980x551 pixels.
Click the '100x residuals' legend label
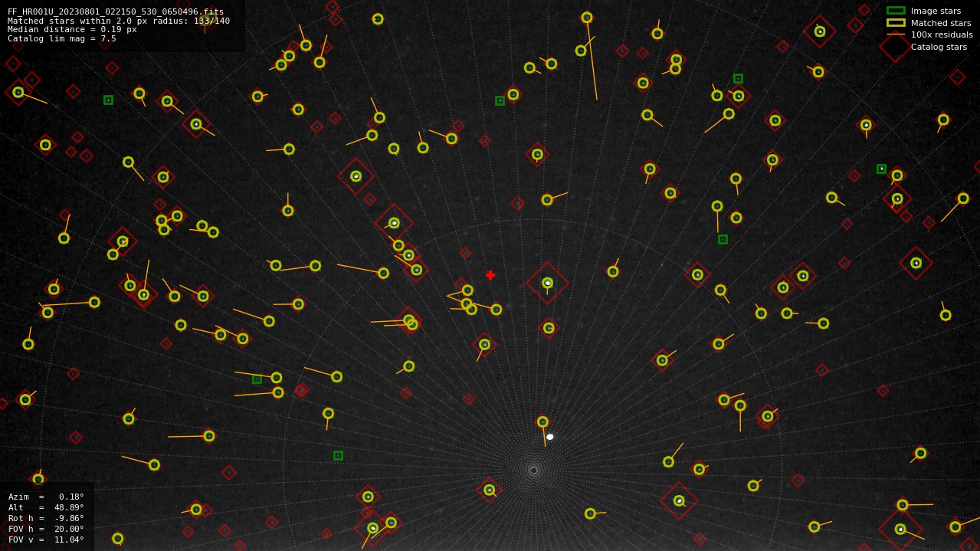[x=942, y=34]
